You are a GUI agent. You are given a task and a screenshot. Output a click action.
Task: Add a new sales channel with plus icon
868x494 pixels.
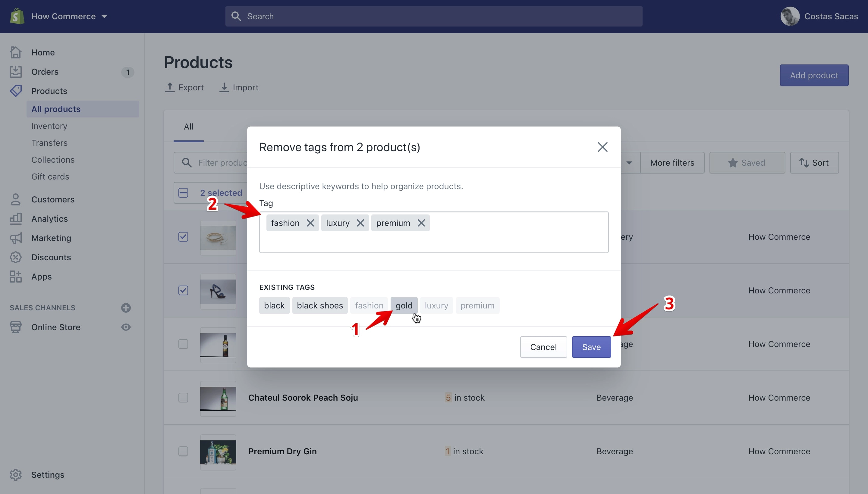[x=126, y=308]
